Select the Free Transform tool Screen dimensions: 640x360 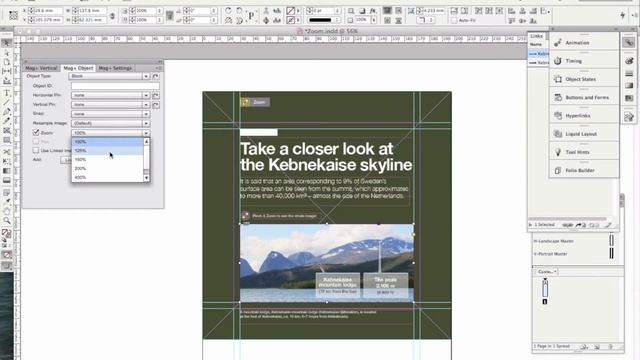(7, 162)
